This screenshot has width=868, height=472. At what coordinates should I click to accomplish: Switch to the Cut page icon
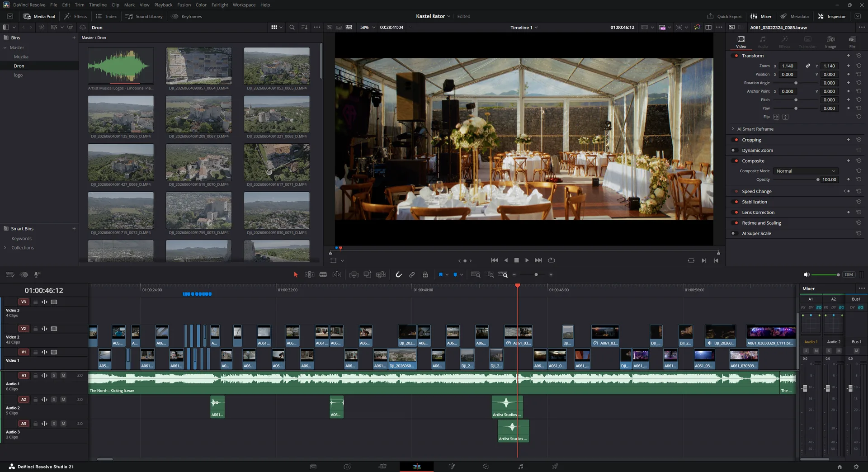[382, 467]
